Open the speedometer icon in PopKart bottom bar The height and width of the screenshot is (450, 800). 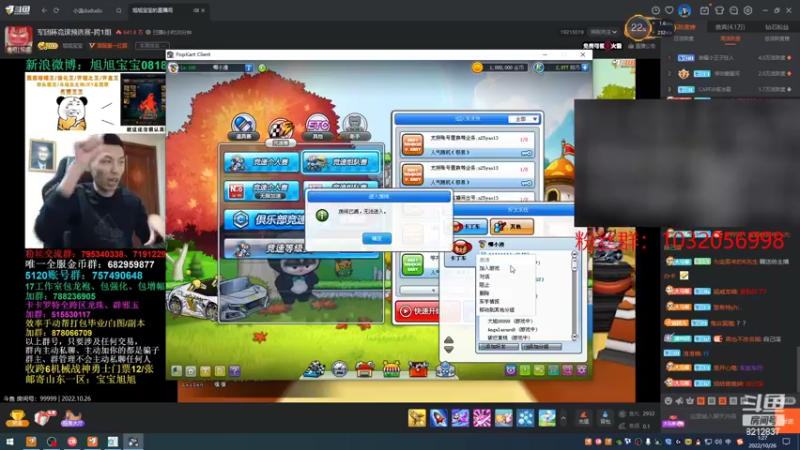[x=339, y=369]
